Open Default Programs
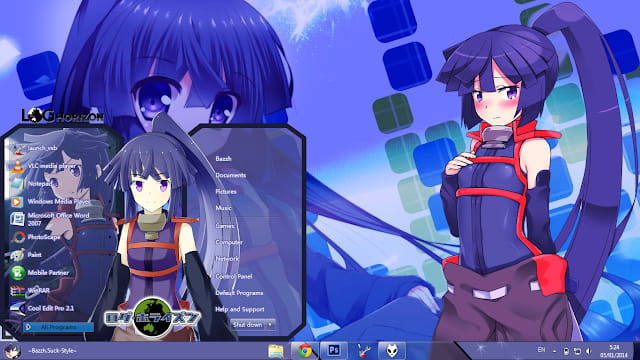 point(239,293)
